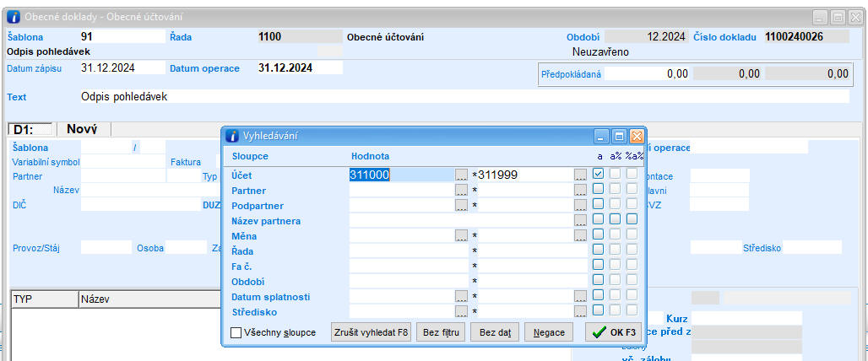Select the D1: tab
The width and height of the screenshot is (868, 361).
tap(30, 129)
